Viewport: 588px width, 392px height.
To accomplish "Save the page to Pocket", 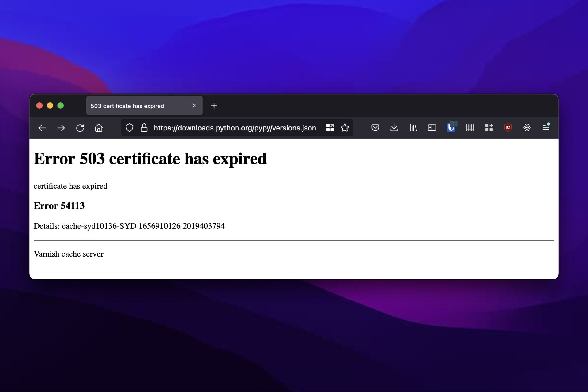I will 375,128.
